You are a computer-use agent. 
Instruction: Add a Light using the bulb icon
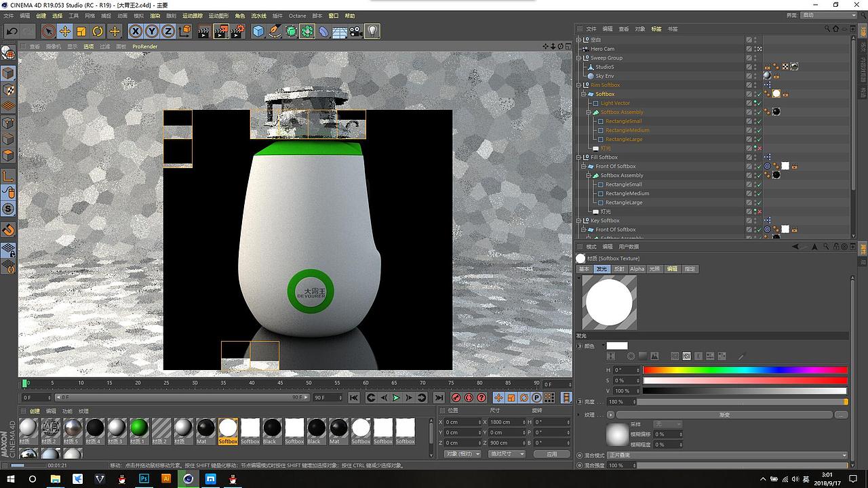tap(372, 31)
